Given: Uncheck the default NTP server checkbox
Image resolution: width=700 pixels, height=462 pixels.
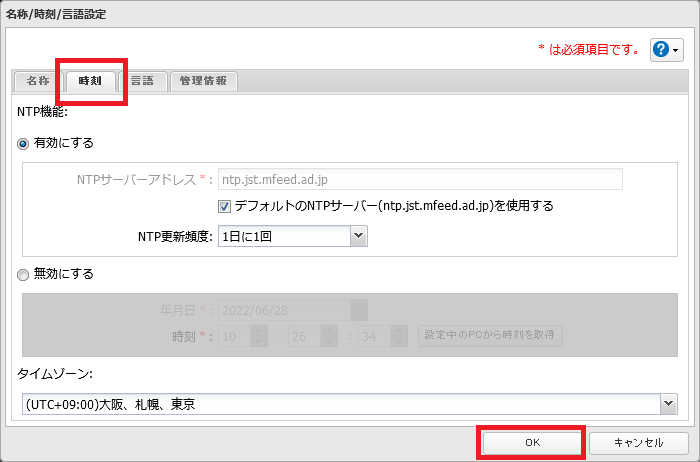Looking at the screenshot, I should (x=224, y=206).
